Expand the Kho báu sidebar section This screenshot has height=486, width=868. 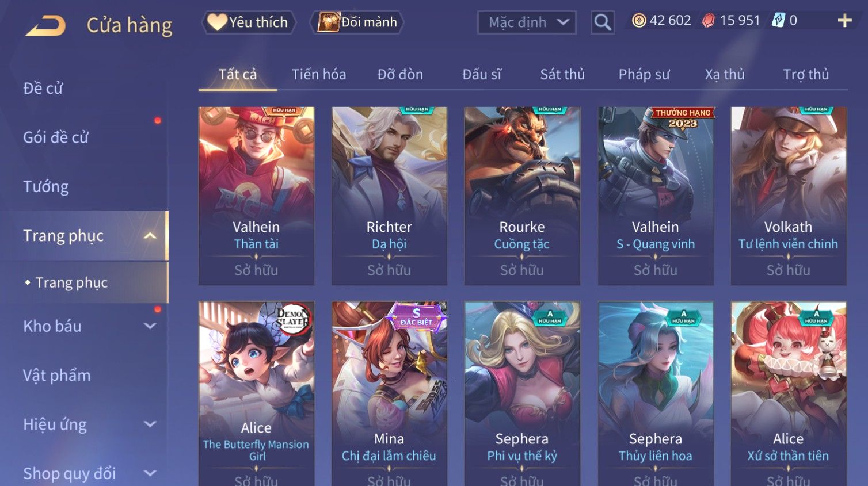coord(150,326)
